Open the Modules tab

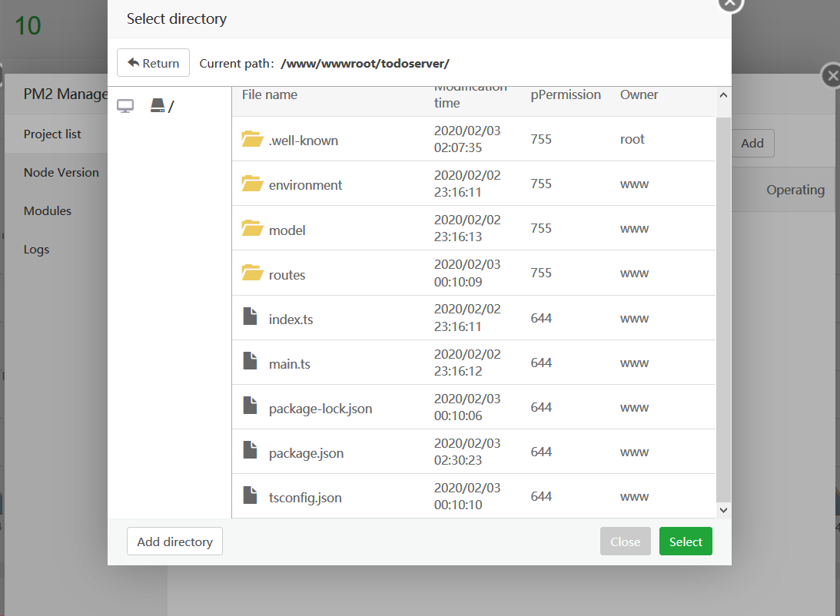click(48, 211)
